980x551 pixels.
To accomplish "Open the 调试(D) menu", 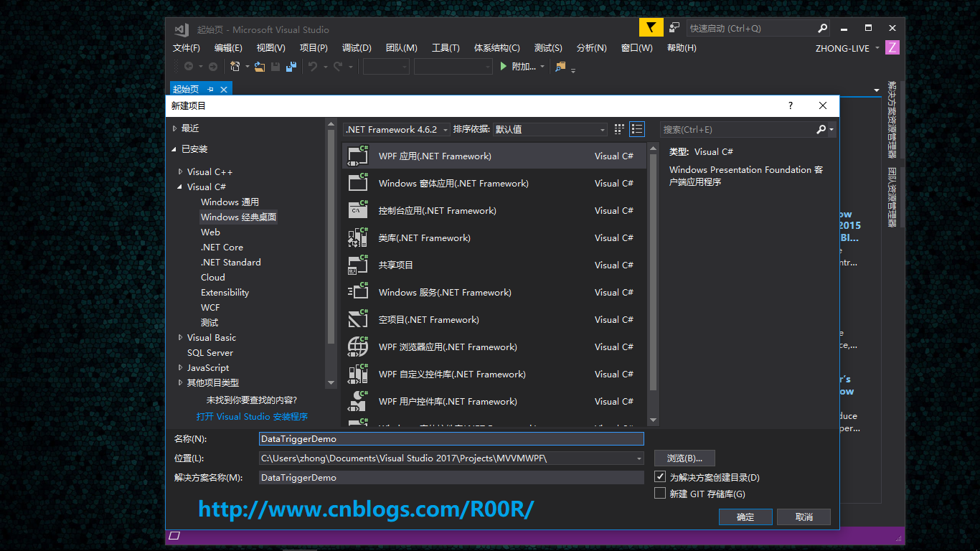I will (357, 48).
